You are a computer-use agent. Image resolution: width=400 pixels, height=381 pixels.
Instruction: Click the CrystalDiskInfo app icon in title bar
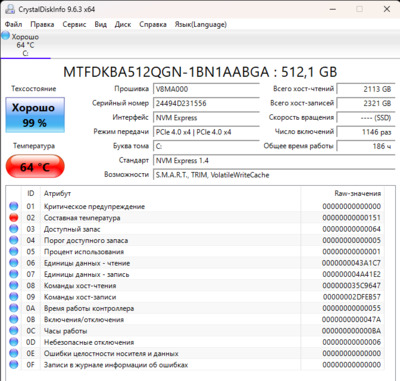[10, 9]
